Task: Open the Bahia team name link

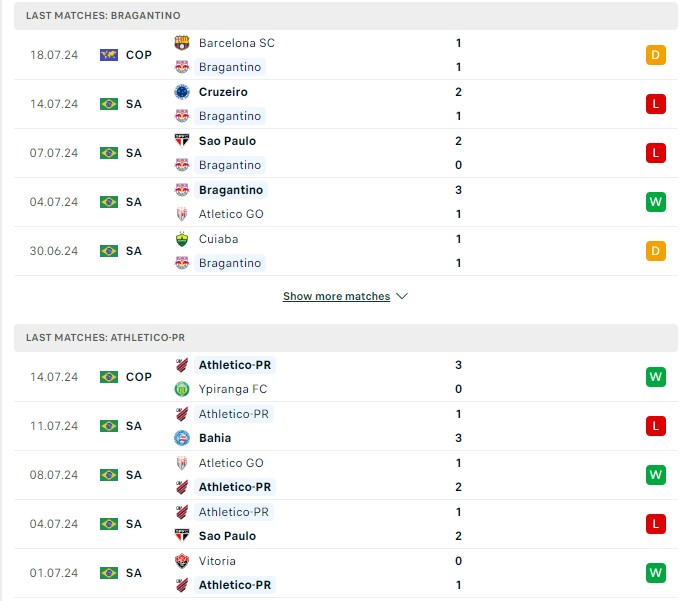Action: (x=215, y=438)
